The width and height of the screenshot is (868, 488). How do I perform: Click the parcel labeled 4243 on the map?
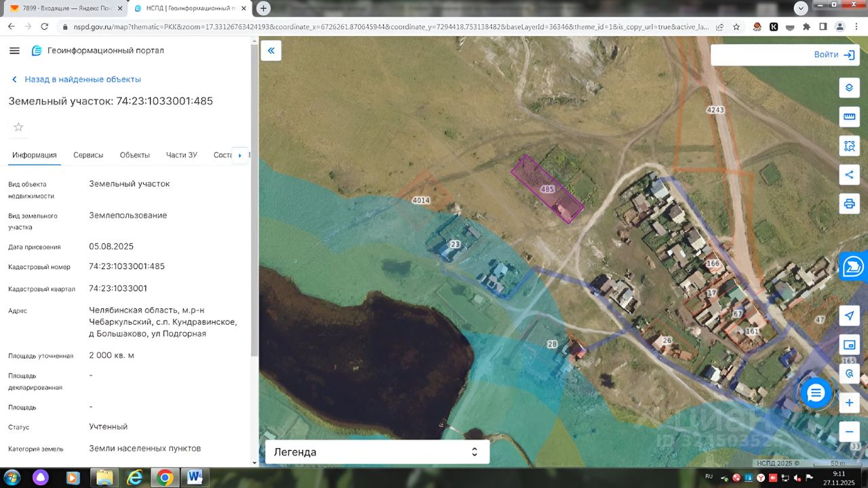click(x=715, y=110)
